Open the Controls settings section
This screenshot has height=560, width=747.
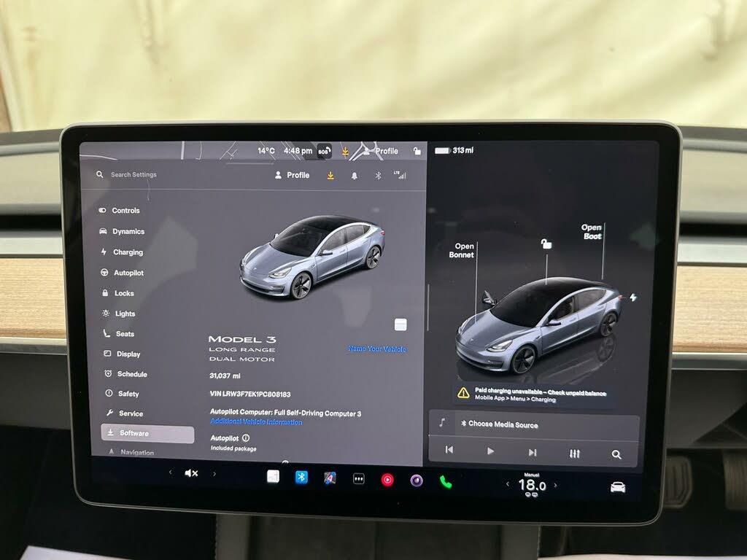pos(120,211)
